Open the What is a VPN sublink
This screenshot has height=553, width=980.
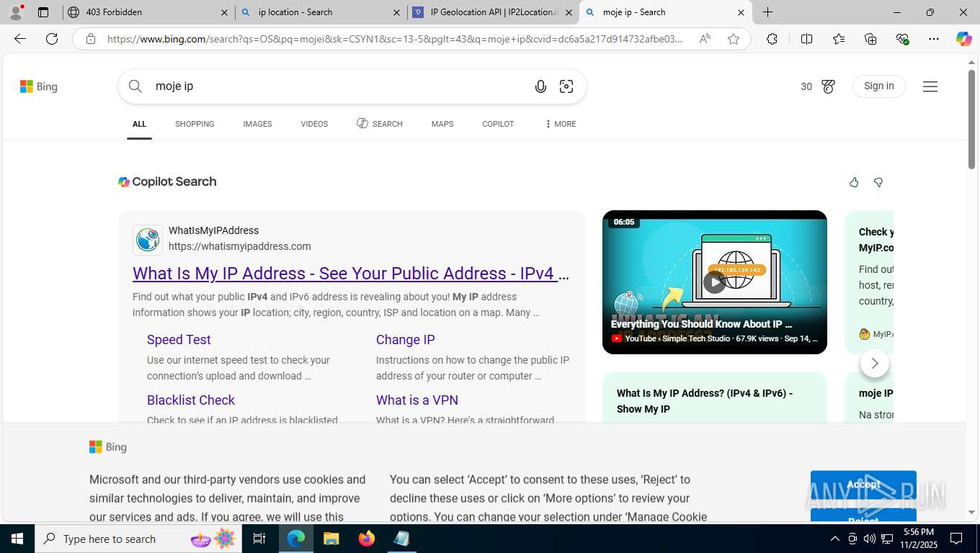pyautogui.click(x=417, y=400)
